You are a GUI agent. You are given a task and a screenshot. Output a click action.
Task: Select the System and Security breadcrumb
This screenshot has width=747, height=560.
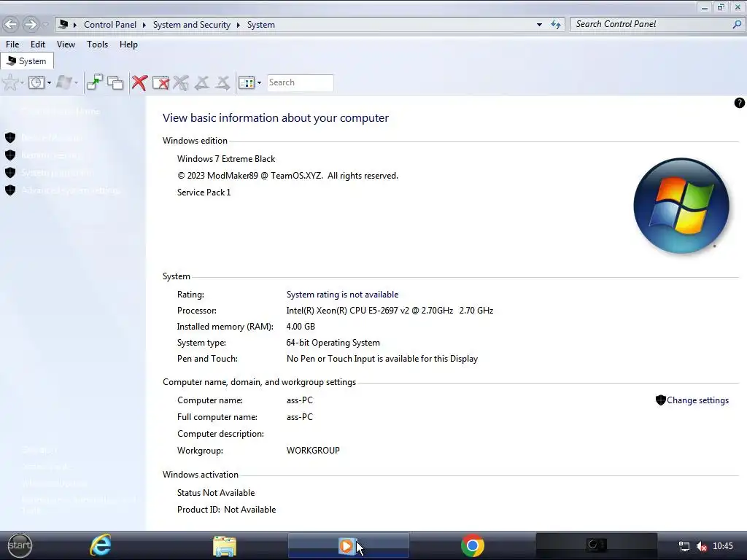pos(192,25)
